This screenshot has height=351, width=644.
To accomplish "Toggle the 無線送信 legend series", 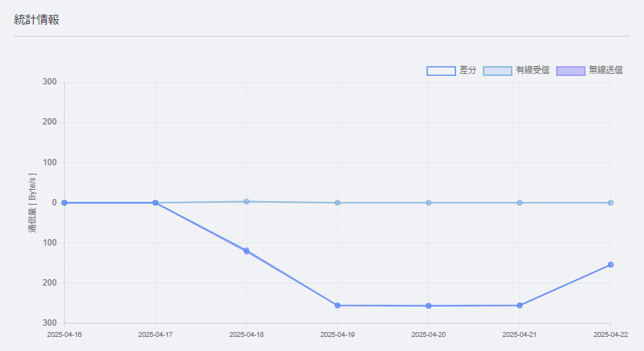I will click(589, 70).
